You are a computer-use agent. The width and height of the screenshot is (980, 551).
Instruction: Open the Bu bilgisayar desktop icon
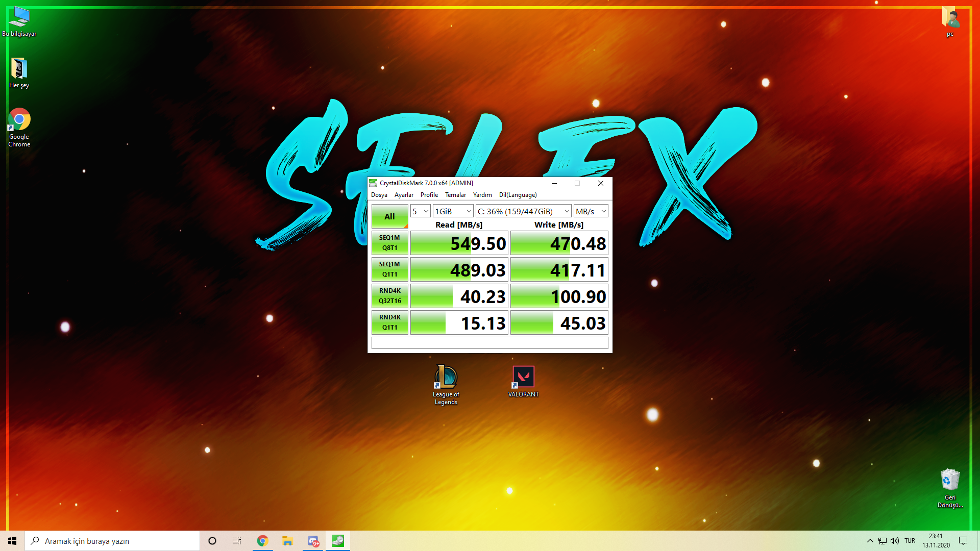click(x=19, y=18)
